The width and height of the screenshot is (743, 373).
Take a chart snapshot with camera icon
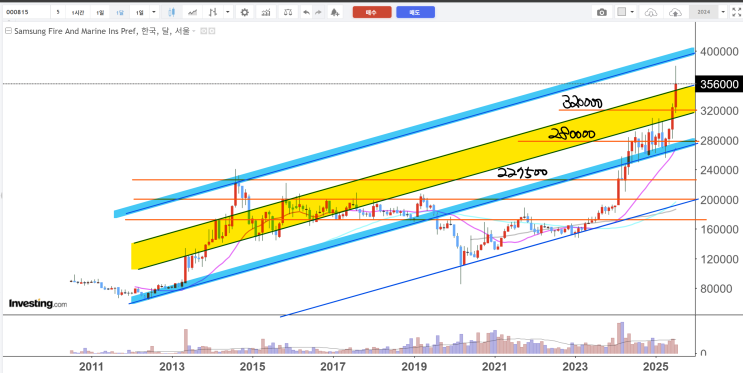coord(602,12)
